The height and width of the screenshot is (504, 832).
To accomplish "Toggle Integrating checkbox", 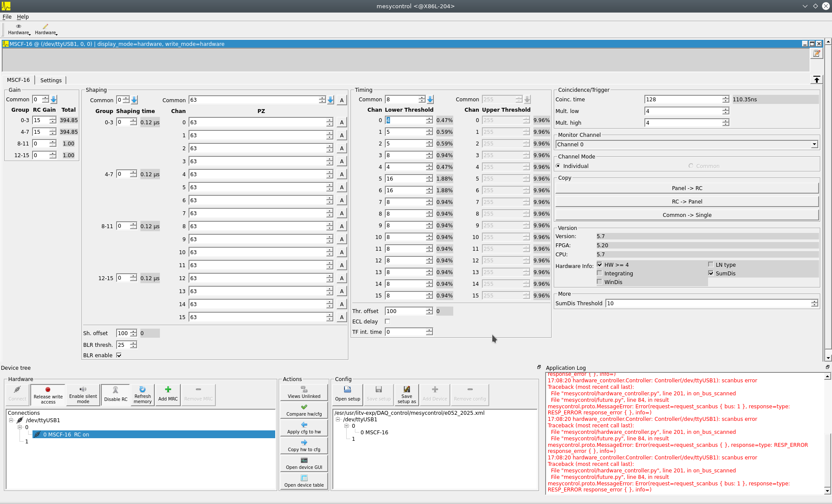I will (600, 273).
